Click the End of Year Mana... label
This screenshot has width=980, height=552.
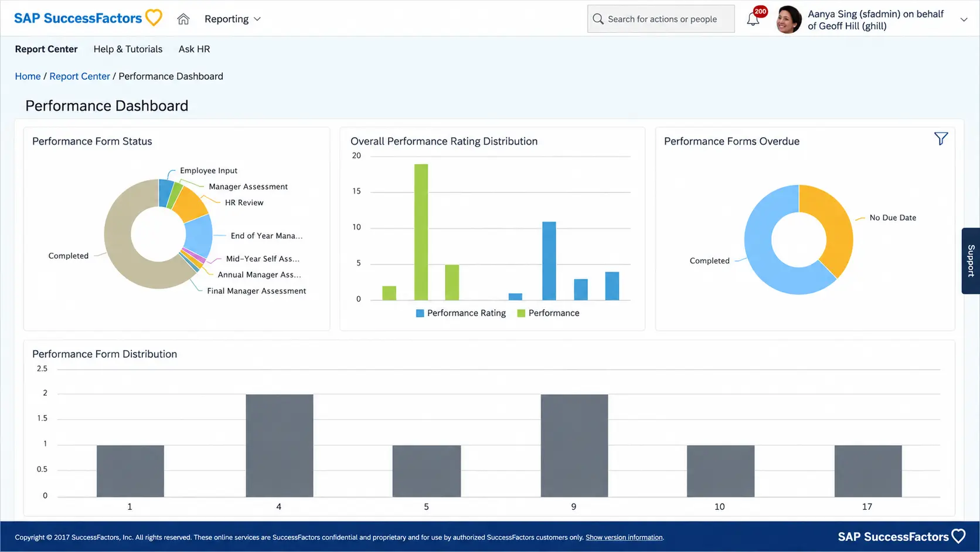click(267, 236)
